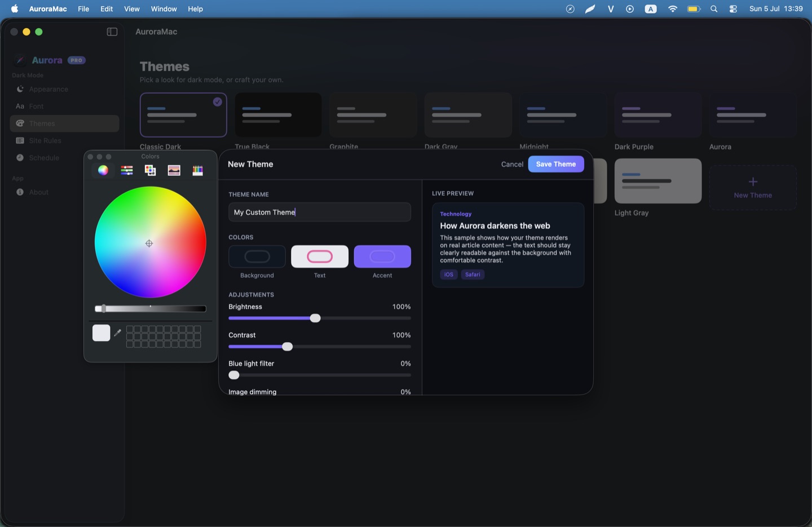The width and height of the screenshot is (812, 527).
Task: Select the Dark Purple theme card
Action: tap(658, 115)
